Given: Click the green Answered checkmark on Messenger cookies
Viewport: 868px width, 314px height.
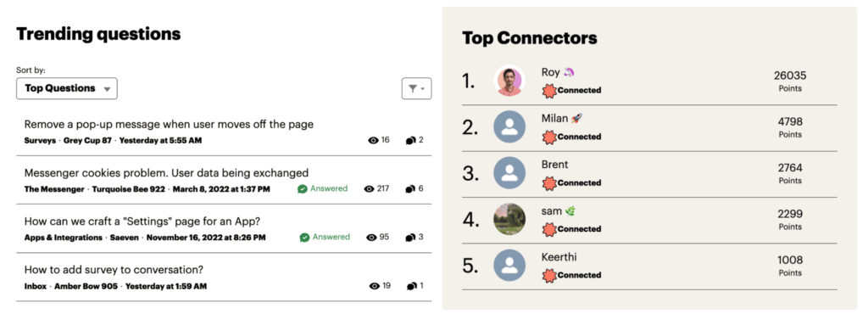Looking at the screenshot, I should pyautogui.click(x=303, y=189).
